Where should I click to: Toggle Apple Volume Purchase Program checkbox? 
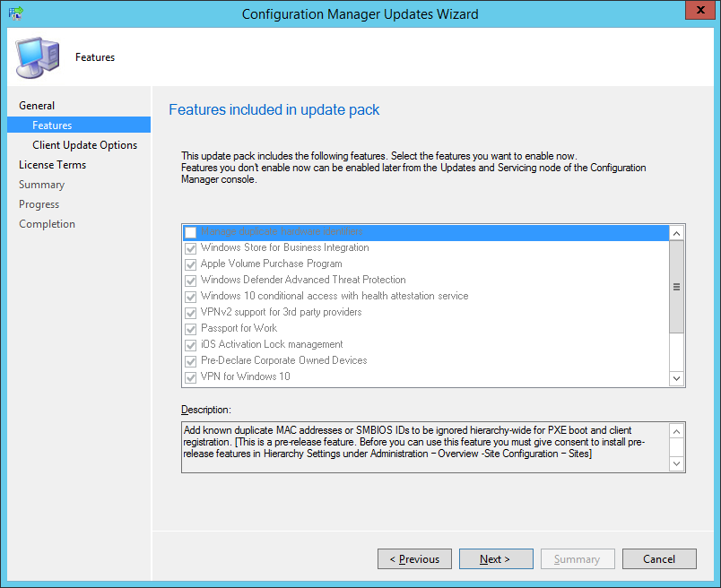tap(190, 264)
